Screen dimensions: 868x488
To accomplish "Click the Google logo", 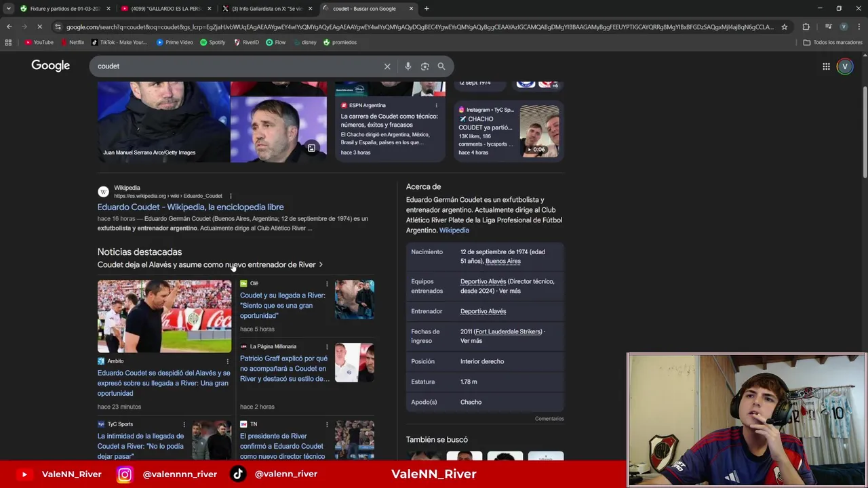I will [50, 66].
